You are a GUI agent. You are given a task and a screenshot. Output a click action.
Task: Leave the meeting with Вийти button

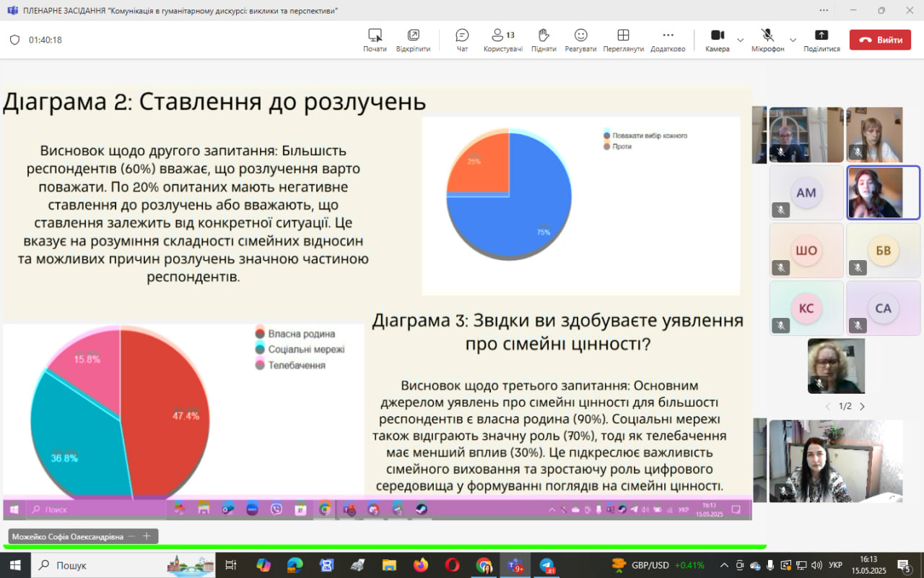tap(880, 40)
